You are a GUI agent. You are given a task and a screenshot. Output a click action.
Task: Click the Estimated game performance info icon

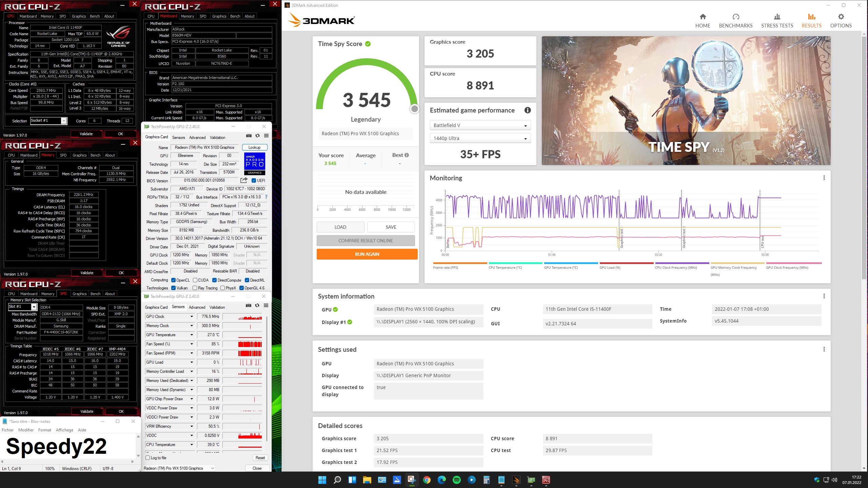tap(528, 110)
